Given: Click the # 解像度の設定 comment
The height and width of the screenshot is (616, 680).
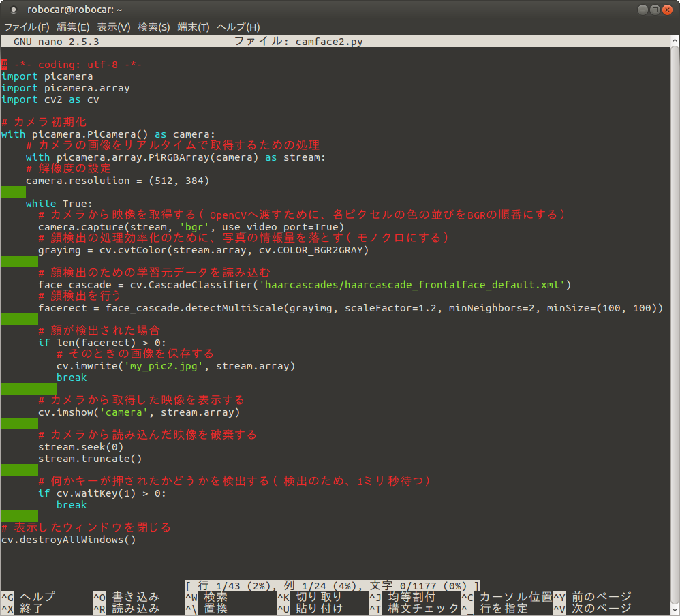Looking at the screenshot, I should [x=69, y=169].
